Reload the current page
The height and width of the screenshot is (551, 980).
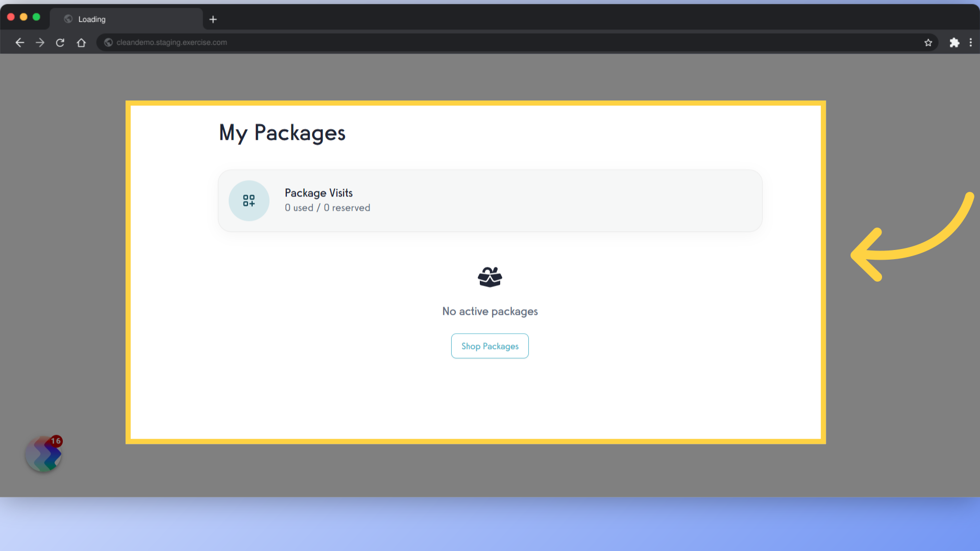pyautogui.click(x=60, y=42)
